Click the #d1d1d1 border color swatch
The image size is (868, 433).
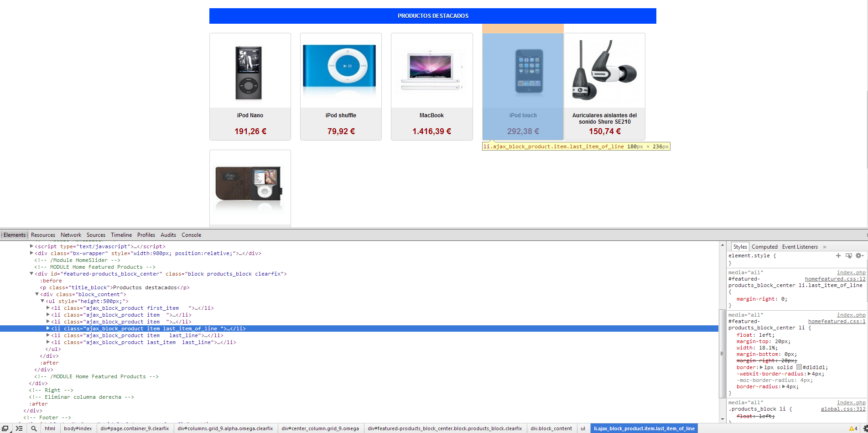pyautogui.click(x=799, y=367)
